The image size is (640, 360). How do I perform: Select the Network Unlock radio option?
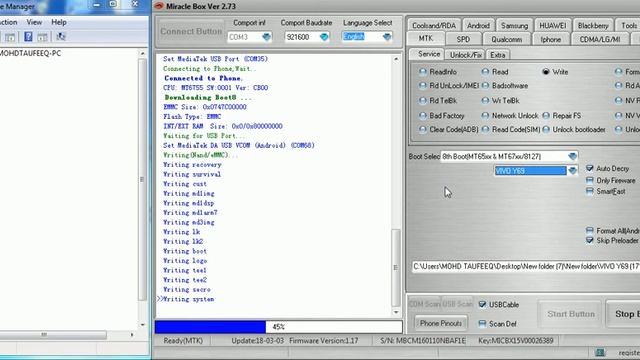(485, 116)
